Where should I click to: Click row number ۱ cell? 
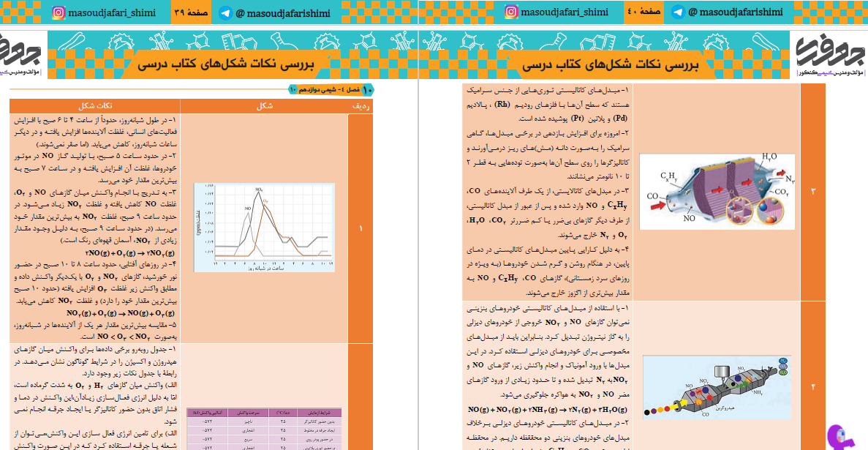coord(361,228)
